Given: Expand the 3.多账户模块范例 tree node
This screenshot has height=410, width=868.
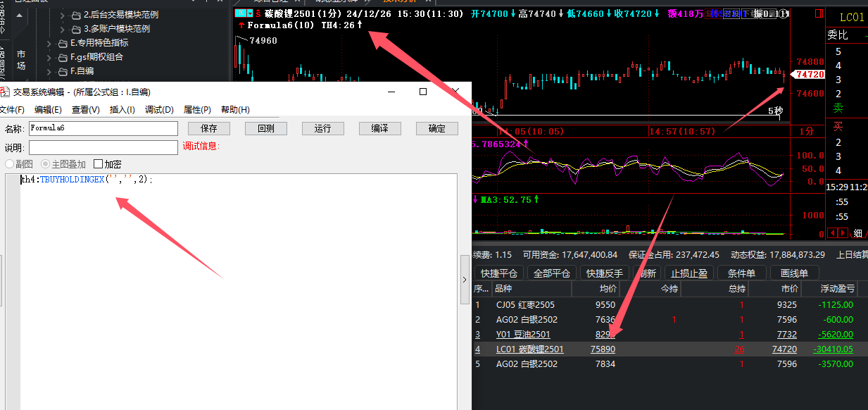Looking at the screenshot, I should [63, 29].
